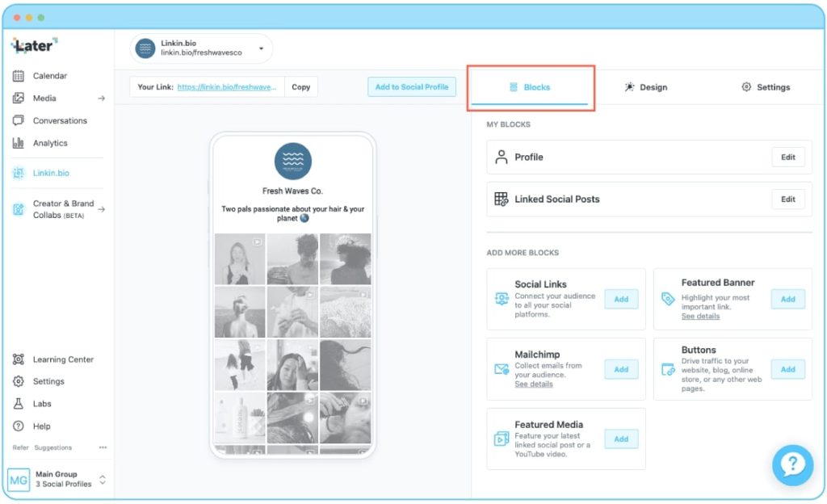Edit the Profile block
Viewport: 827px width, 504px height.
click(x=787, y=157)
